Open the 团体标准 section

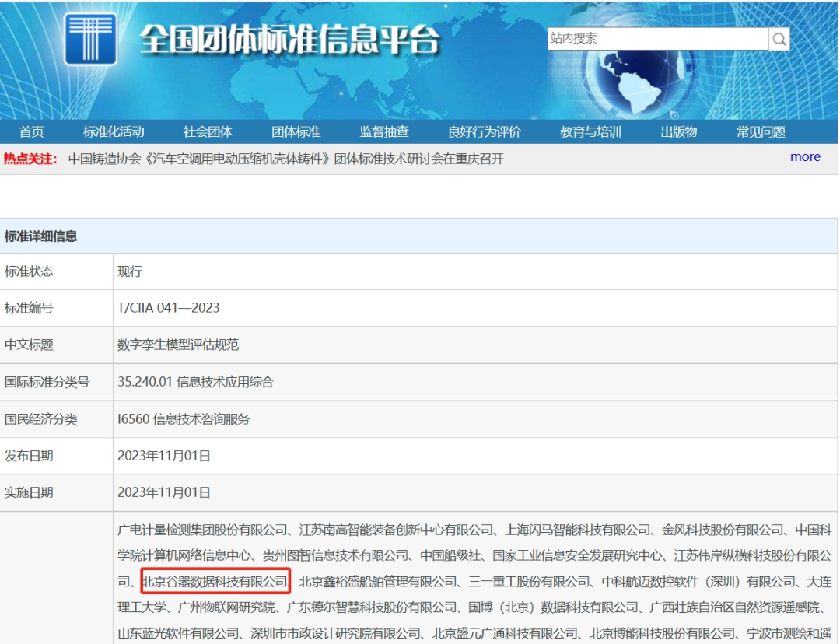tap(296, 131)
